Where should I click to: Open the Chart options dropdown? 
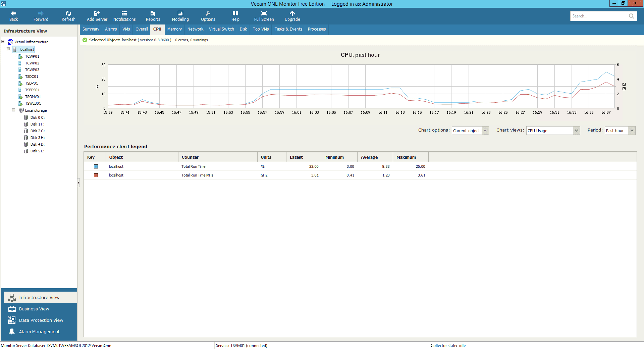tap(470, 131)
